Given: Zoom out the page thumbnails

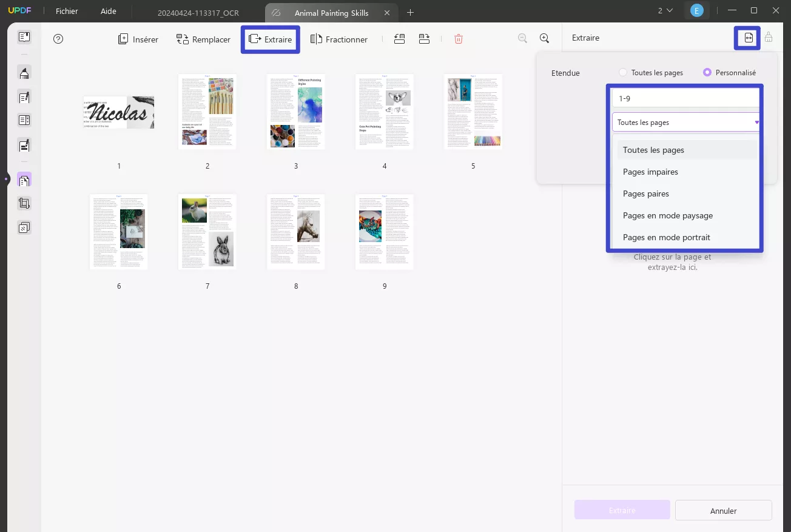Looking at the screenshot, I should click(522, 38).
